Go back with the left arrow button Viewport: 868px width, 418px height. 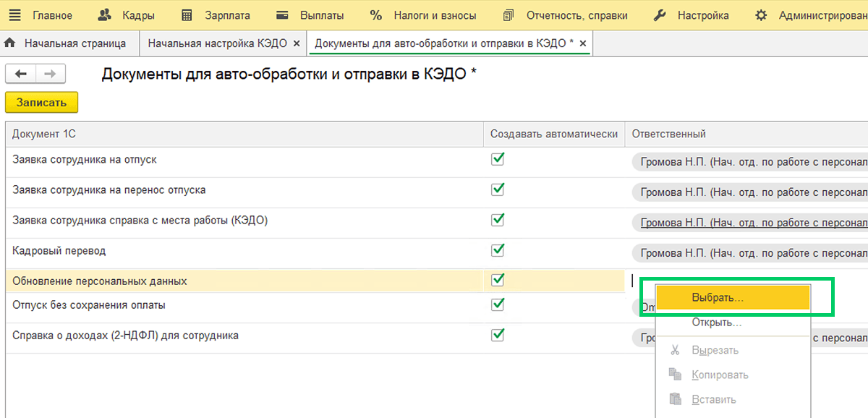tap(21, 74)
